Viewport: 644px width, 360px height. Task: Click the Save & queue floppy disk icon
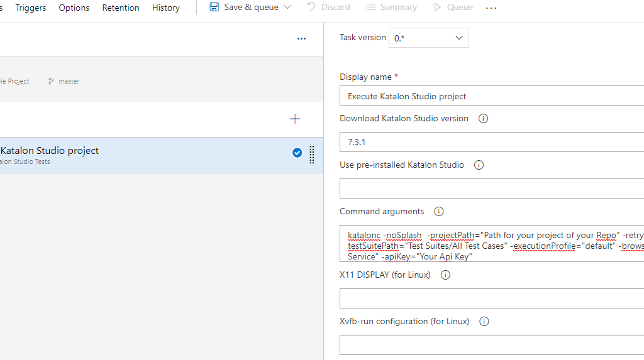pyautogui.click(x=214, y=7)
